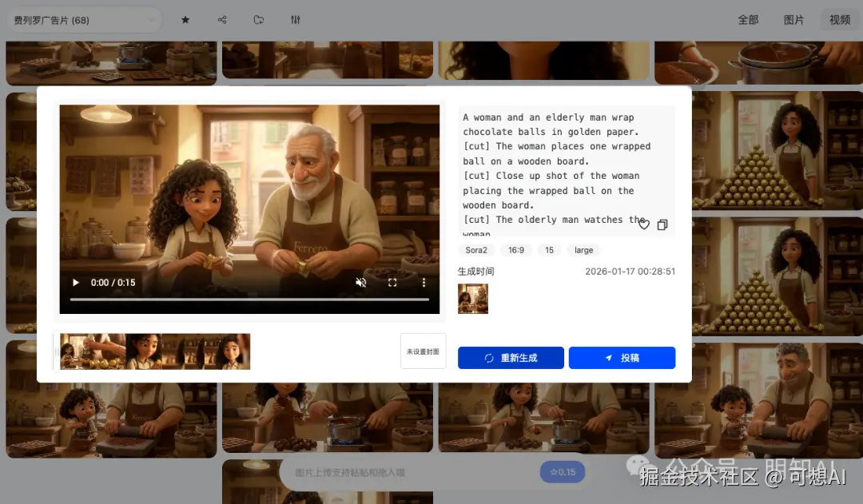Open the top-right background thumbnail showing a cooking pot
Screen dimensions: 863x504
[x=758, y=62]
